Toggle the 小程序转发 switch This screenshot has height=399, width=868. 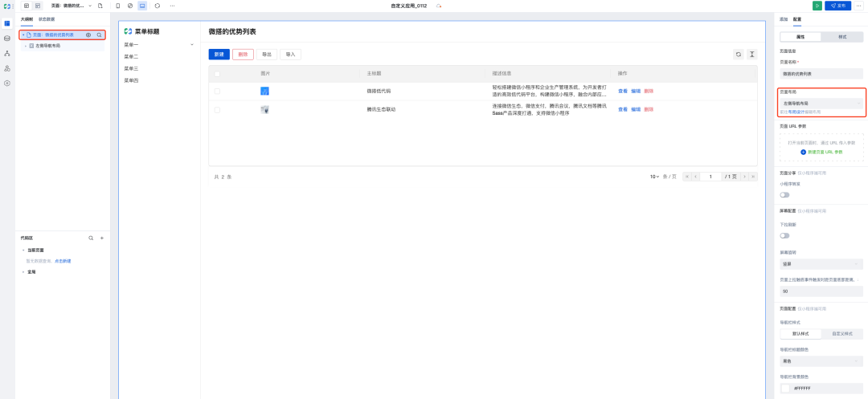coord(784,194)
